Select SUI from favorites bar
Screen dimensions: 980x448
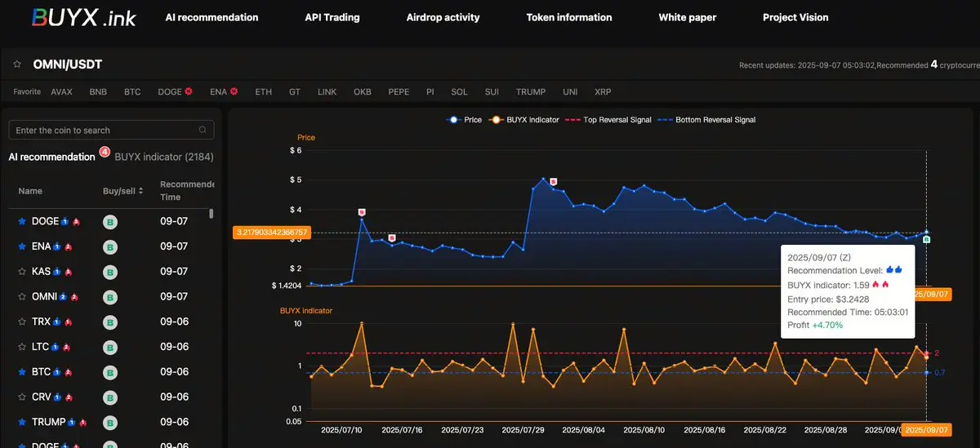point(492,92)
